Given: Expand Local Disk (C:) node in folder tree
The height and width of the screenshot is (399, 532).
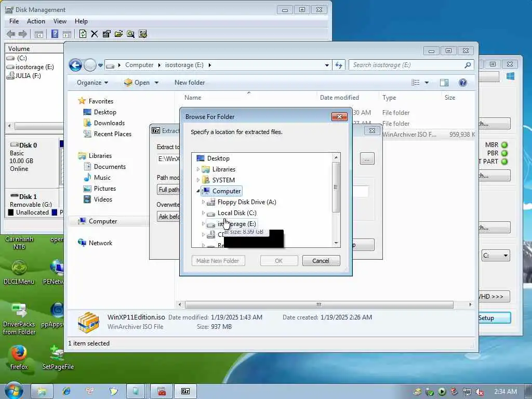Looking at the screenshot, I should pos(203,212).
